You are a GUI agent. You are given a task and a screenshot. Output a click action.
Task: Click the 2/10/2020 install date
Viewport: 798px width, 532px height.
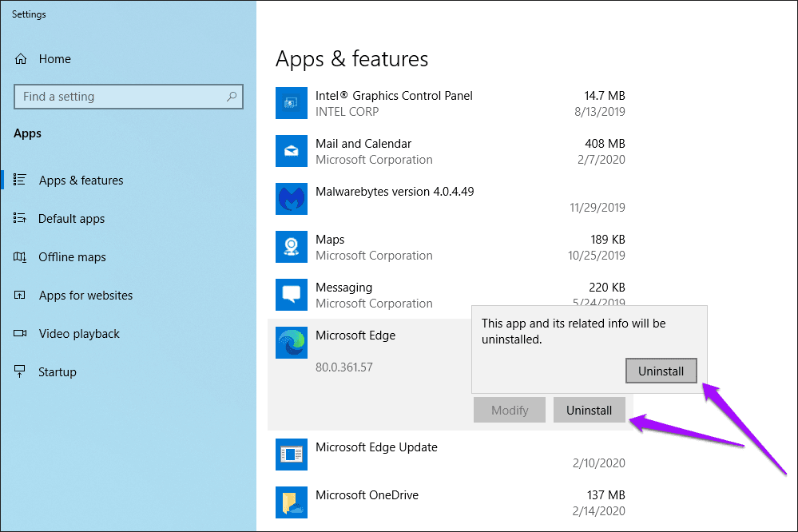[598, 463]
